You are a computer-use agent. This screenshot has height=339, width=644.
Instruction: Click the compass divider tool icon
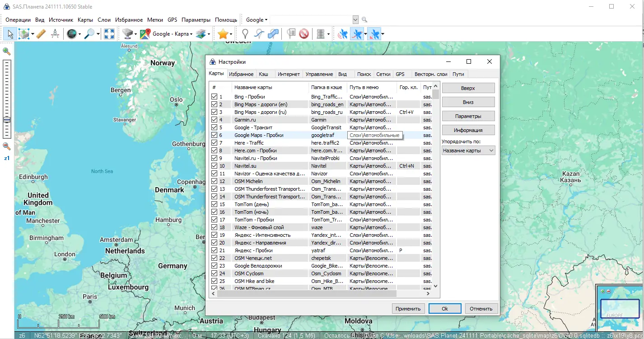click(55, 33)
